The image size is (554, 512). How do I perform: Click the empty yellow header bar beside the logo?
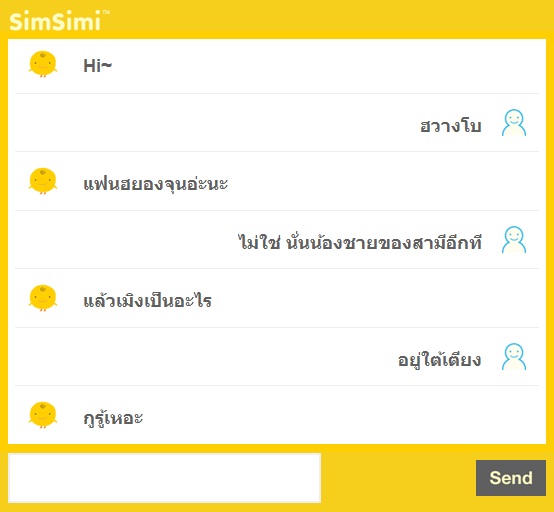(329, 19)
